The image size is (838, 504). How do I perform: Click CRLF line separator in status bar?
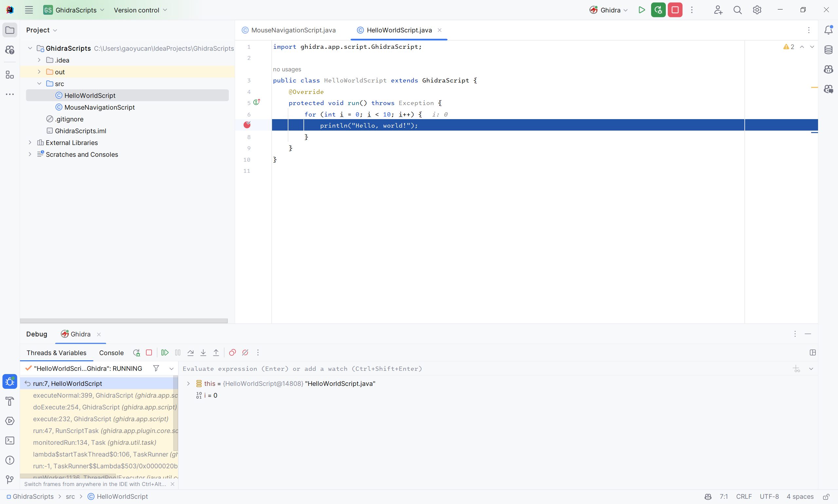coord(744,496)
